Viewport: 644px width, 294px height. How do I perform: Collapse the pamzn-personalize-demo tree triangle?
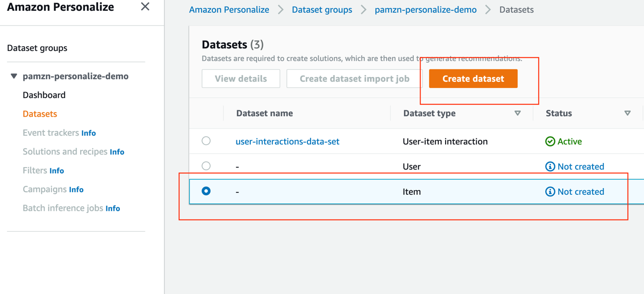click(x=14, y=76)
